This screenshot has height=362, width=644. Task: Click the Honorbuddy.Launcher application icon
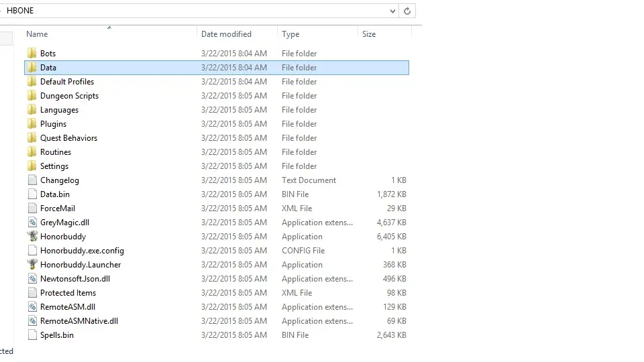tap(32, 265)
